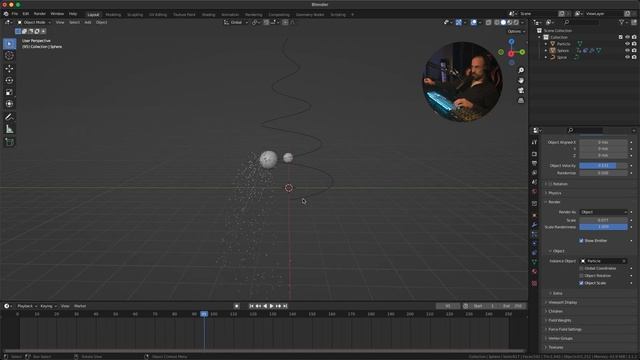The height and width of the screenshot is (360, 640).
Task: Switch perspective/orthographic grid icon
Action: 521,100
